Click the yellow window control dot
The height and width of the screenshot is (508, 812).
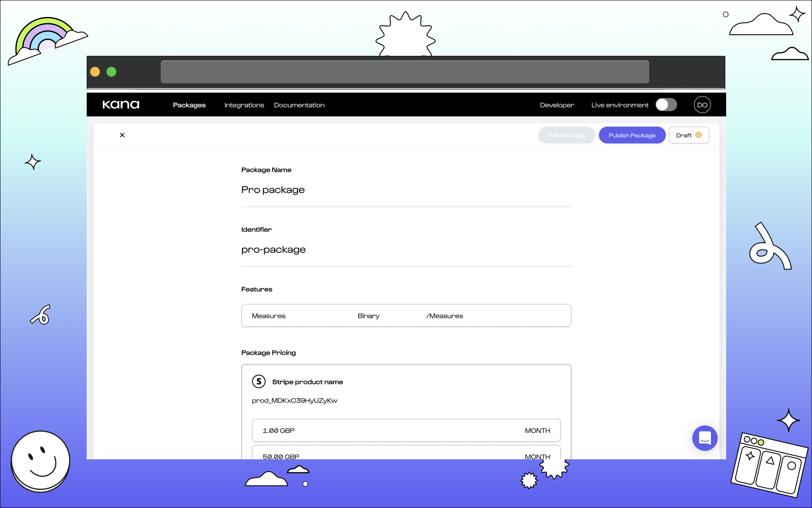coord(95,72)
